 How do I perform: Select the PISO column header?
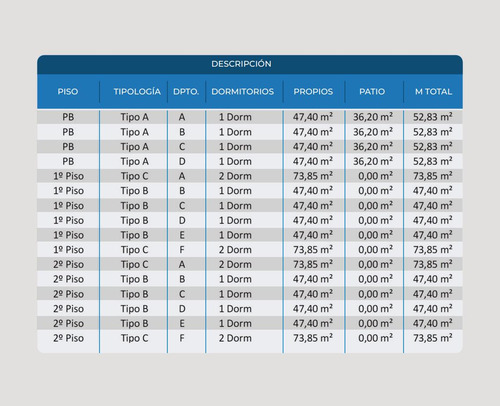68,91
